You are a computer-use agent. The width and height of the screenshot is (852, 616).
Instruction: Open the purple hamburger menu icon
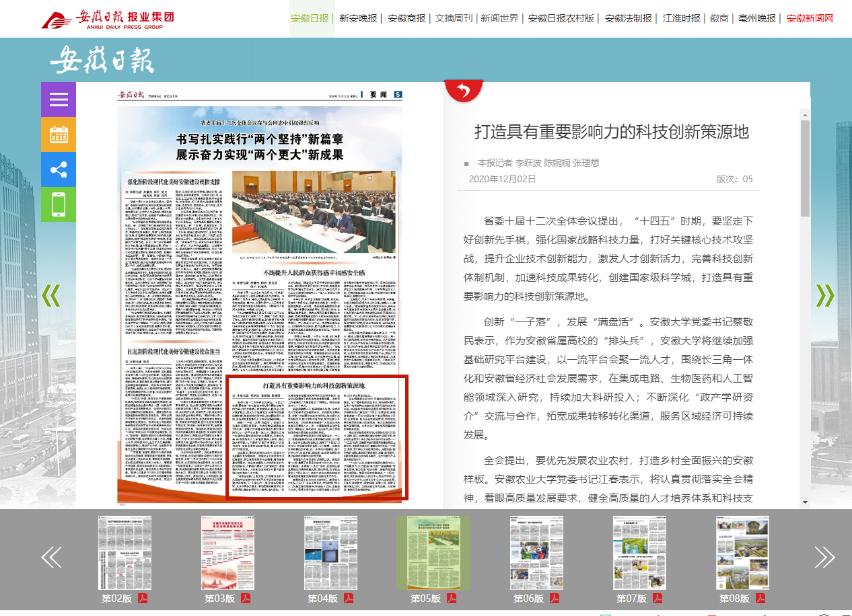pyautogui.click(x=59, y=100)
